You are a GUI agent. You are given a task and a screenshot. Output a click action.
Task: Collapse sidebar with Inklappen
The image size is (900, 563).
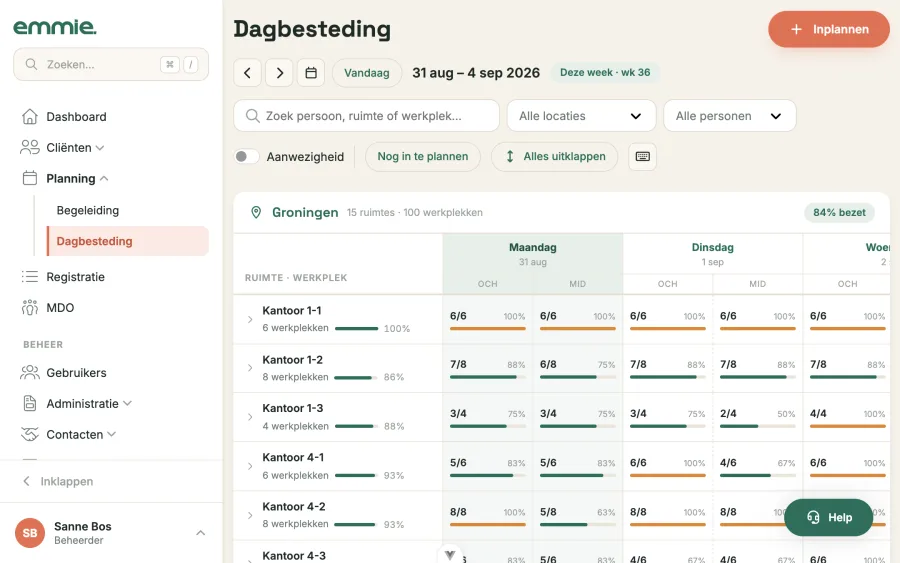tap(57, 482)
